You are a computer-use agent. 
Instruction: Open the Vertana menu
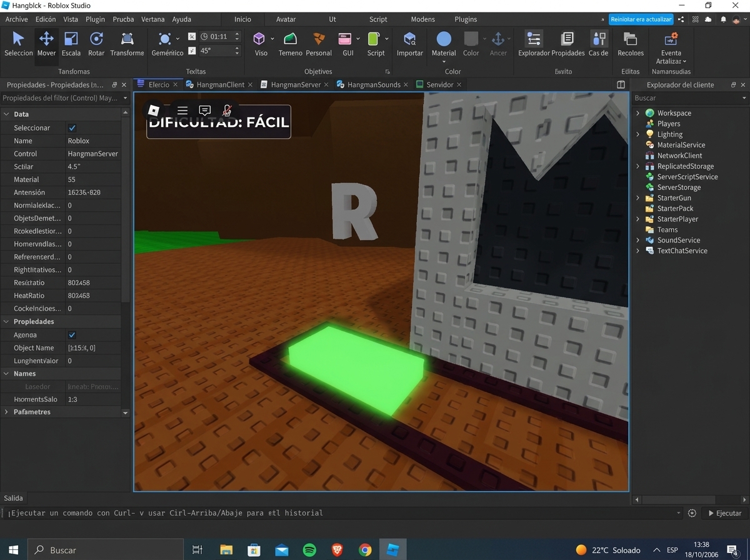tap(153, 19)
